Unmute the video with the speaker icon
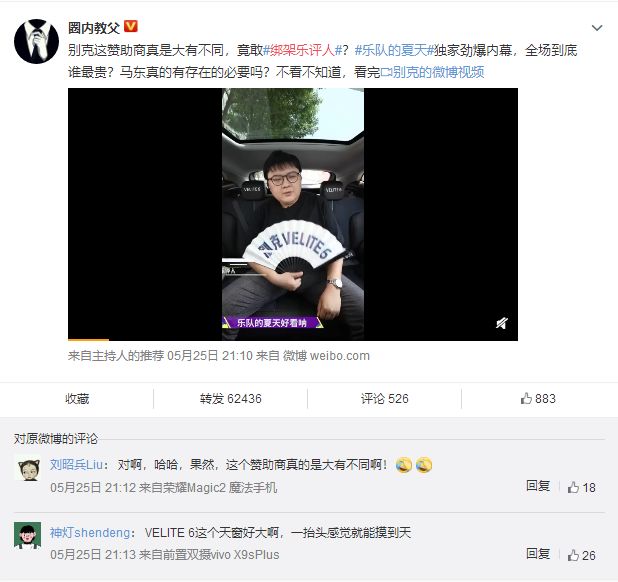This screenshot has height=582, width=618. [x=502, y=324]
